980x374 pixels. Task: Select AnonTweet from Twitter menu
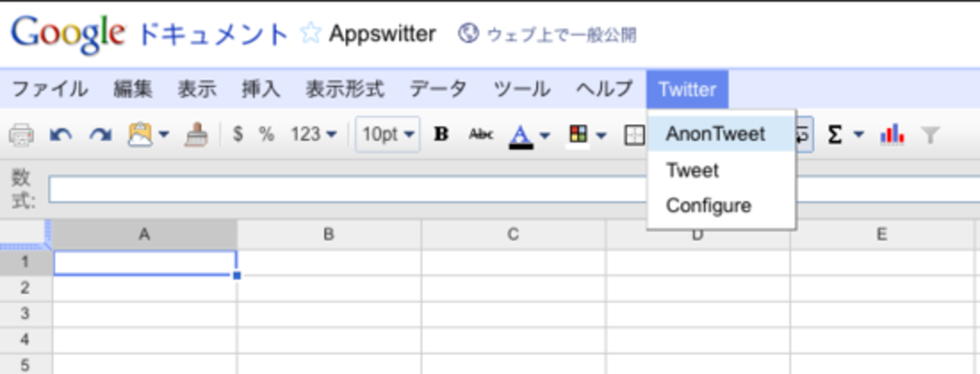point(715,134)
